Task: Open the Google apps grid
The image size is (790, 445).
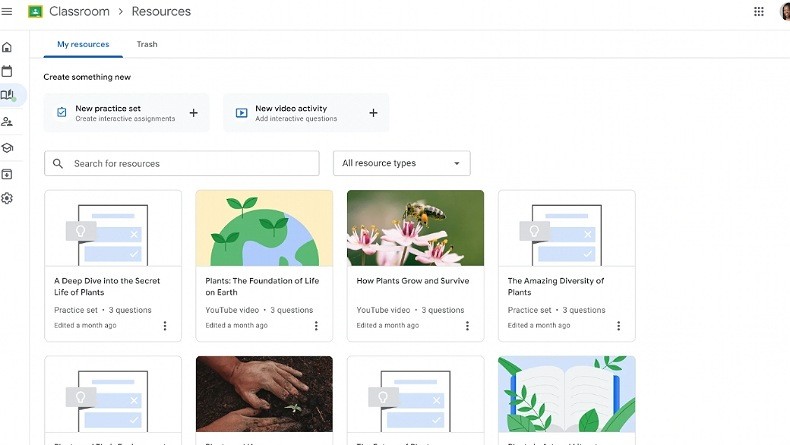Action: [758, 12]
